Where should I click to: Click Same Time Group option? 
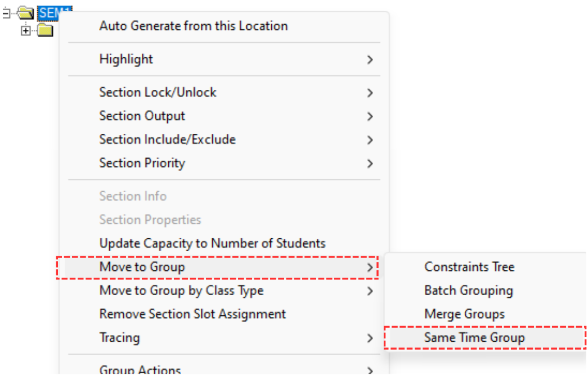point(474,338)
